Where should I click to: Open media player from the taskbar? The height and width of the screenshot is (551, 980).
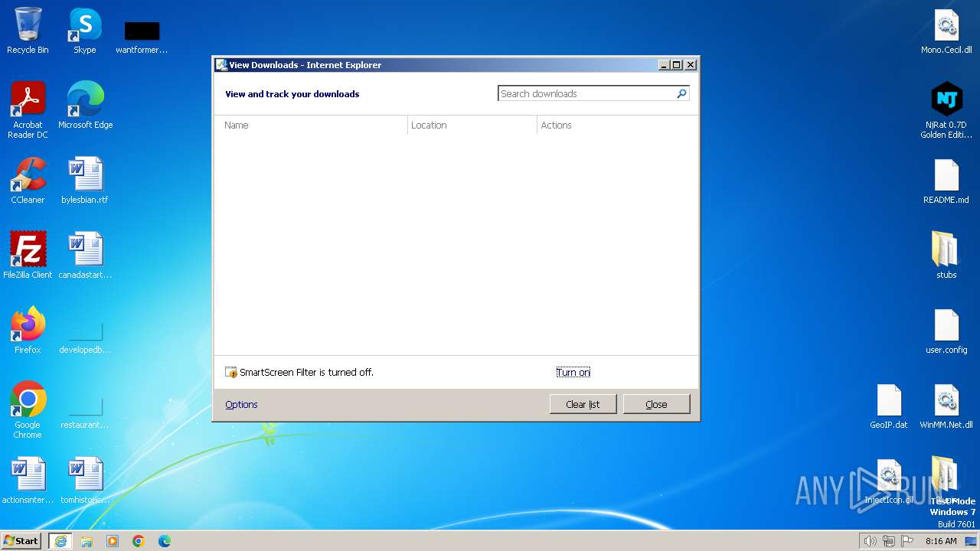(113, 541)
